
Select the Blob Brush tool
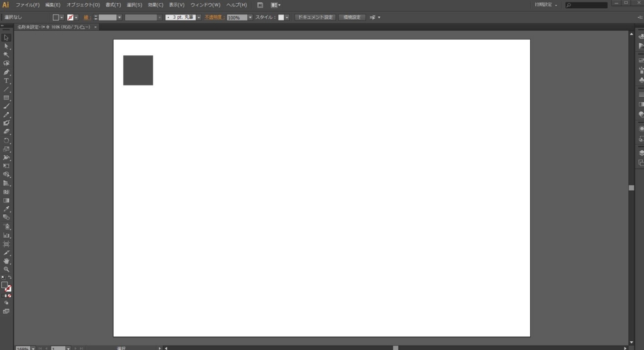[6, 123]
